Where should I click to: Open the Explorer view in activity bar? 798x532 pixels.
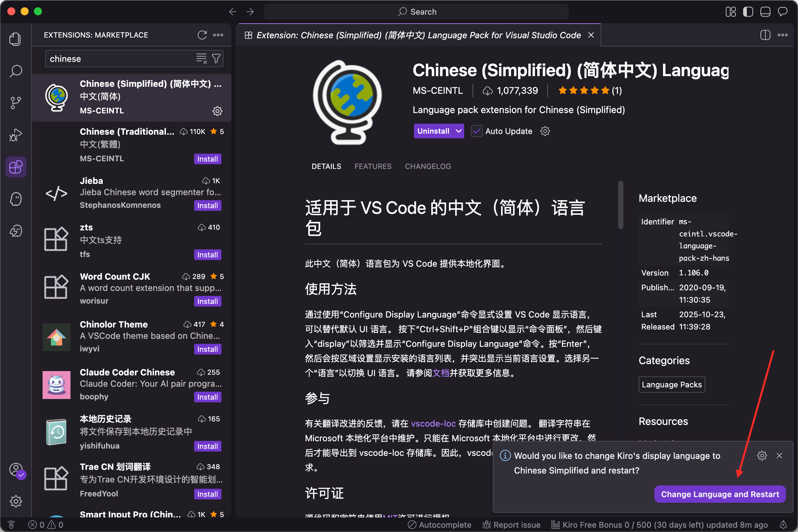[15, 39]
